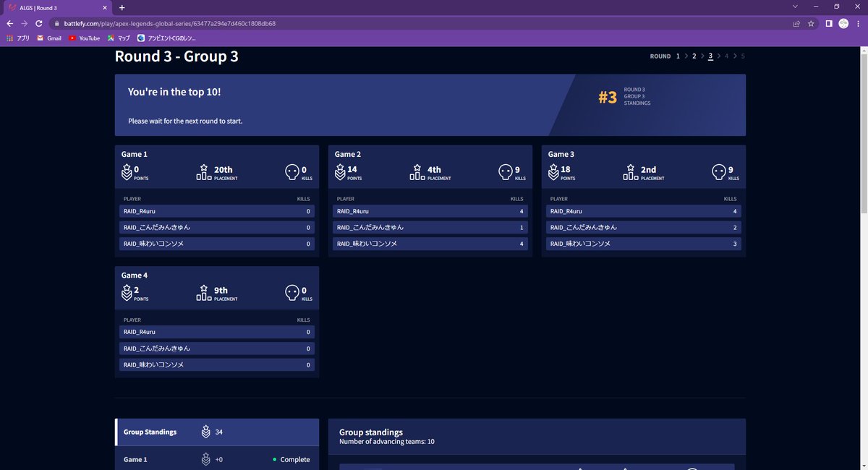Click Game 1 in the Group Standings sidebar
The width and height of the screenshot is (868, 470).
click(x=135, y=459)
